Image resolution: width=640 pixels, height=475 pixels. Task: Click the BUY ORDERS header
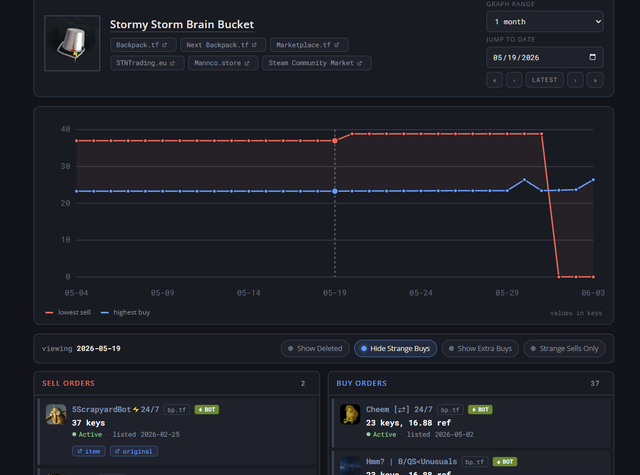click(362, 383)
